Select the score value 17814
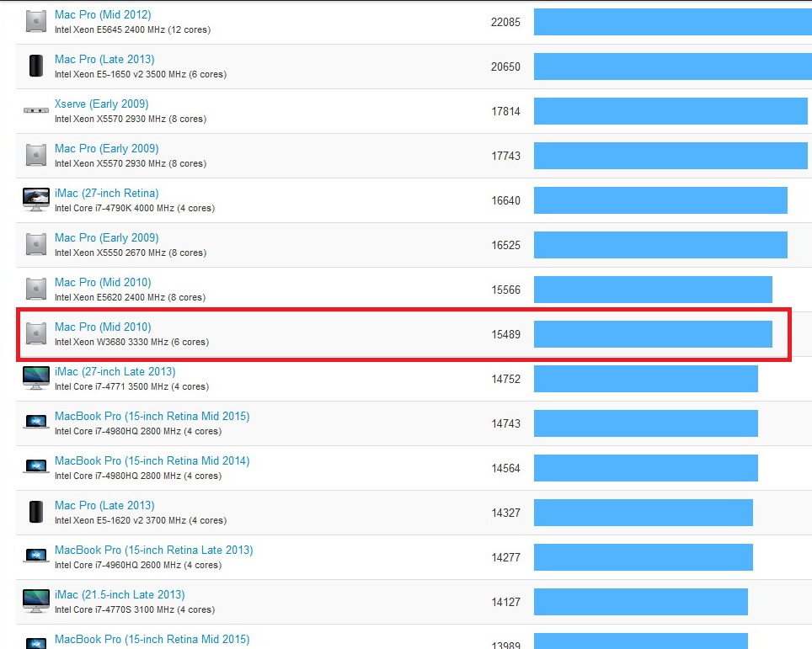Image resolution: width=812 pixels, height=649 pixels. tap(505, 111)
